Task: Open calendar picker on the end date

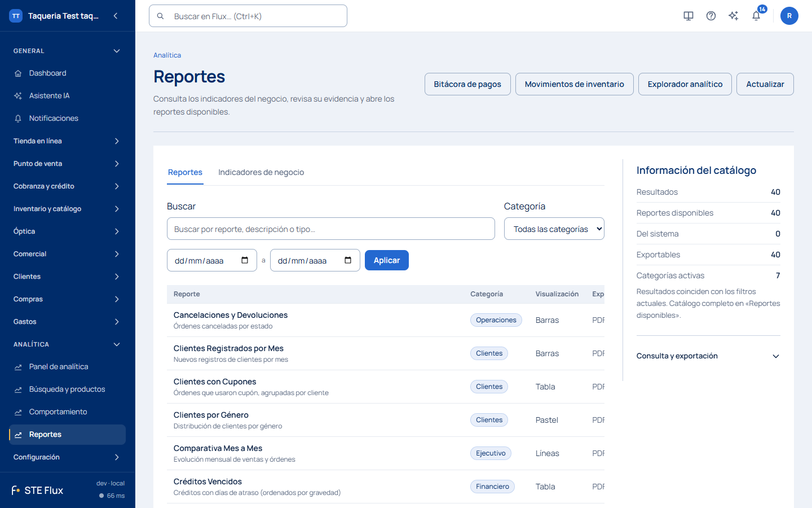Action: coord(348,260)
